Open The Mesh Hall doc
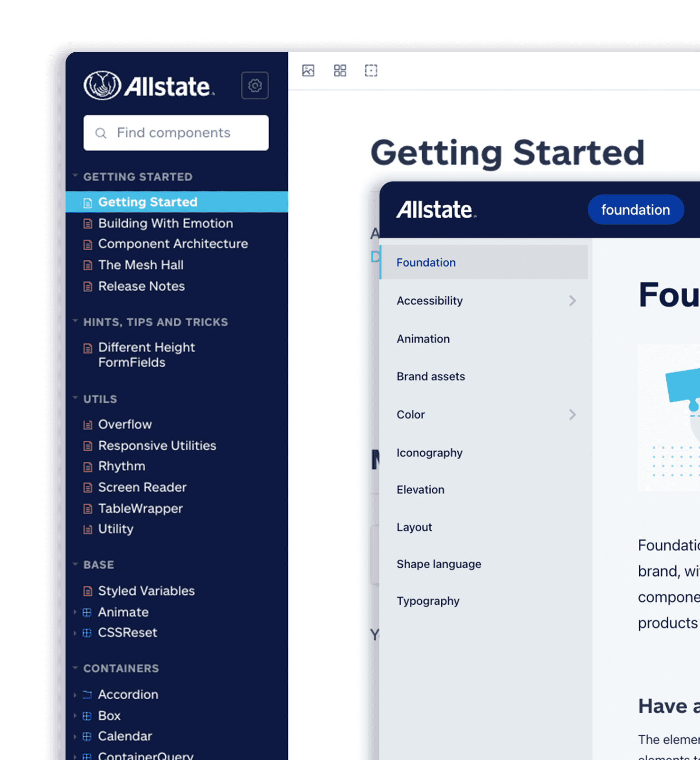Image resolution: width=700 pixels, height=760 pixels. [141, 265]
